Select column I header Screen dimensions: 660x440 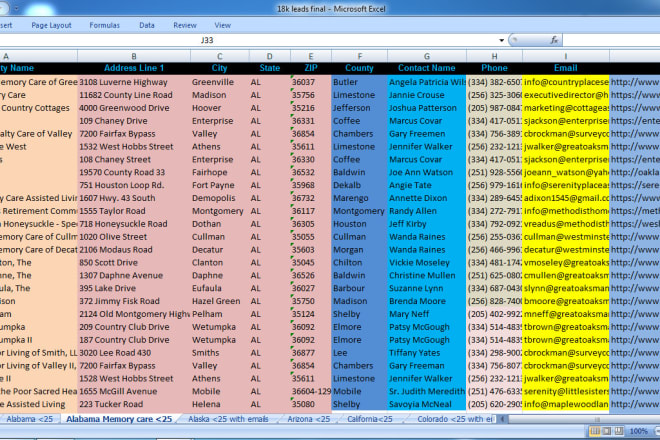(x=566, y=56)
